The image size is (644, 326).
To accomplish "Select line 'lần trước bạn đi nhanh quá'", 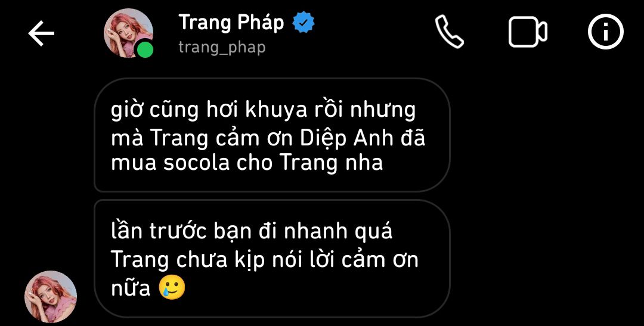I will coord(252,232).
